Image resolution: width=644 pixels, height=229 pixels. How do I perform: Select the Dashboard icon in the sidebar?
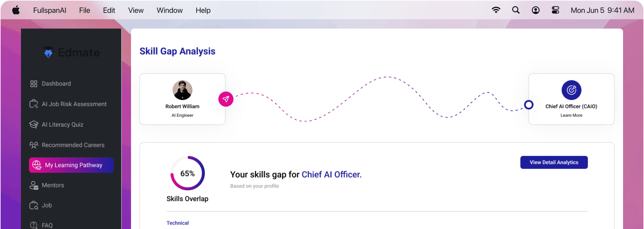(x=34, y=83)
